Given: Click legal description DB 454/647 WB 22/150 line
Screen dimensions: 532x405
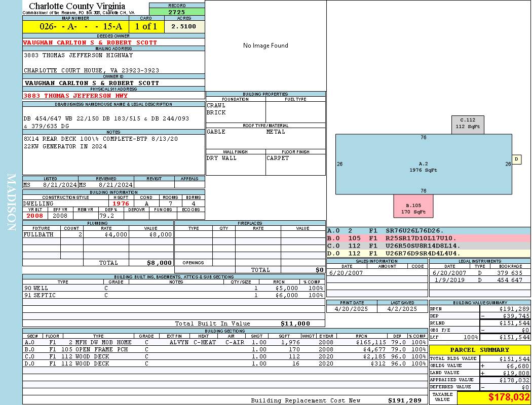Looking at the screenshot, I should tap(106, 118).
